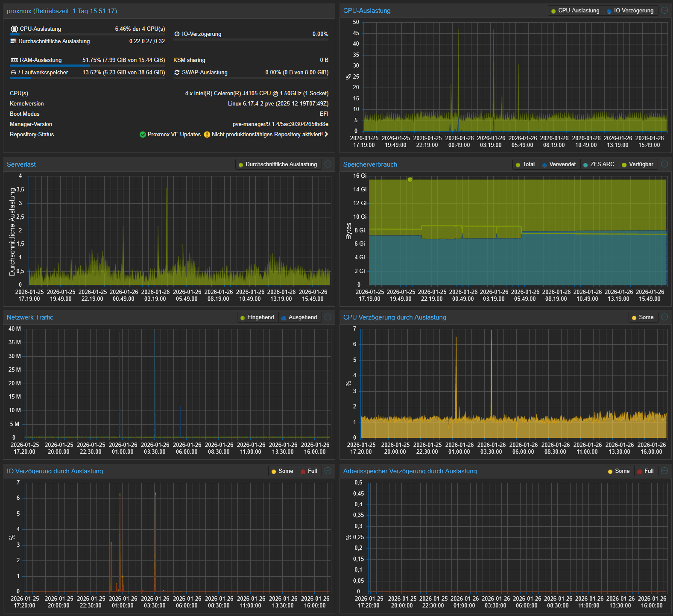Viewport: 673px width, 616px height.
Task: Toggle Durchschnittliche Auslastung legend in Serverlast
Action: [x=278, y=164]
